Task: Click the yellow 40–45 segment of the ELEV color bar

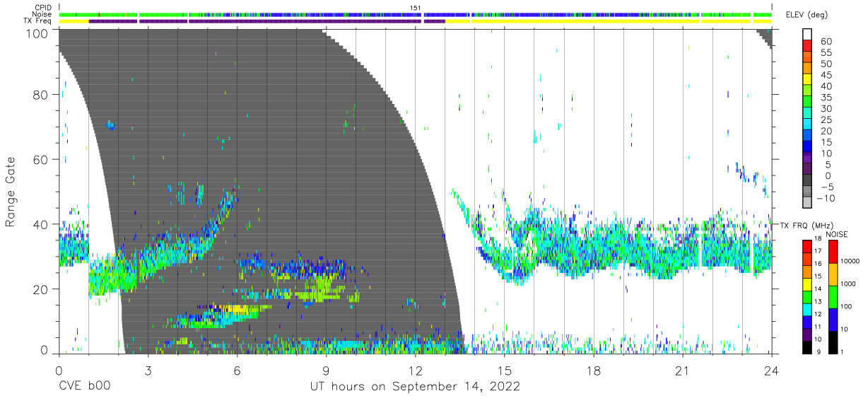Action: click(x=808, y=80)
